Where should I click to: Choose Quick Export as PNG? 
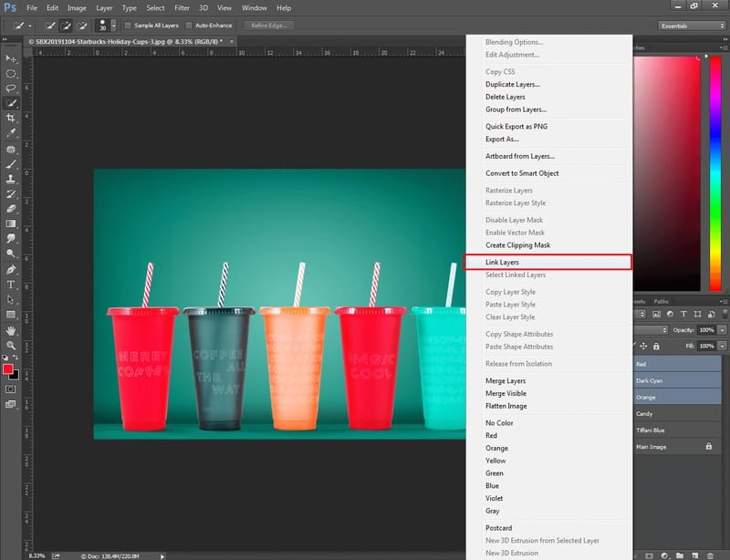pyautogui.click(x=516, y=126)
